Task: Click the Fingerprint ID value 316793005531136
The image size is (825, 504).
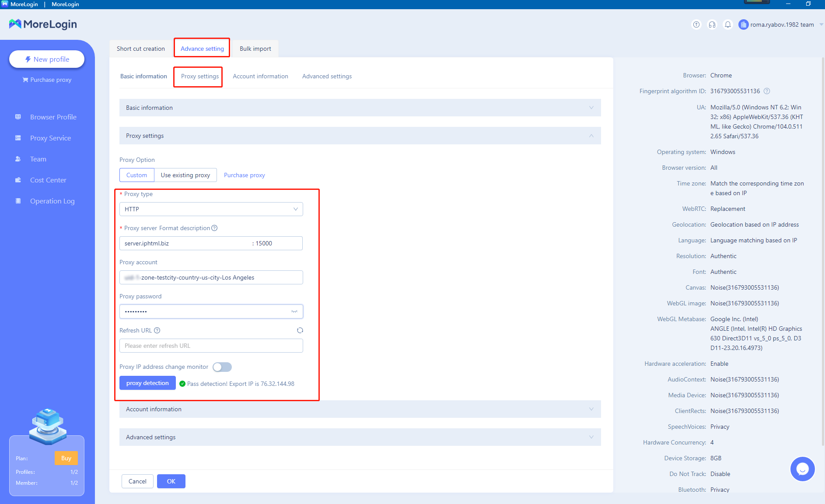Action: 735,91
